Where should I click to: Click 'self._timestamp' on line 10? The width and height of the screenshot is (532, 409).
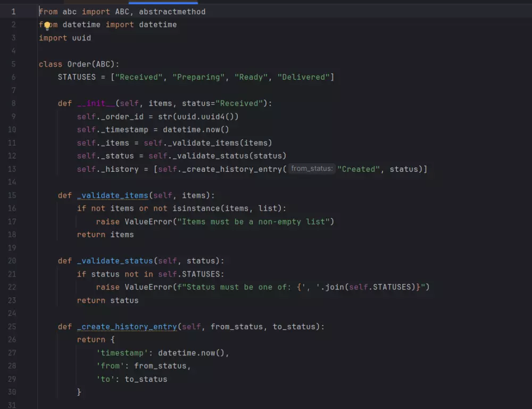click(x=112, y=130)
